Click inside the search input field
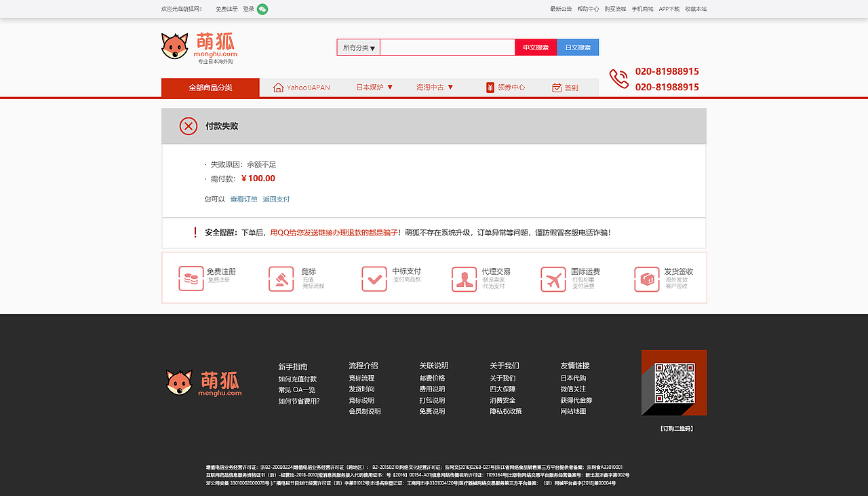The height and width of the screenshot is (496, 868). [448, 47]
